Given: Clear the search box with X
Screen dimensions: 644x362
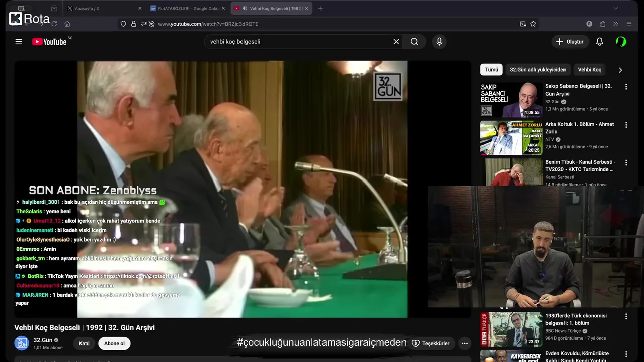Looking at the screenshot, I should click(396, 42).
